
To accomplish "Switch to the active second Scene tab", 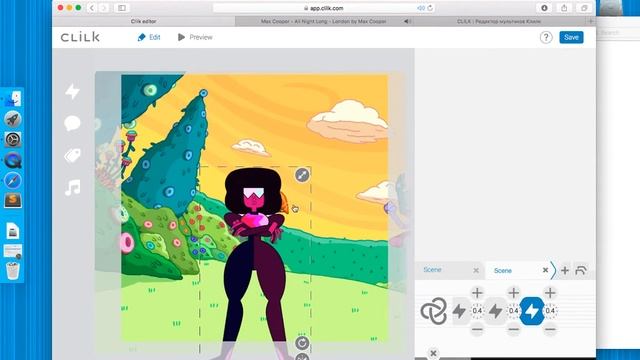I will pyautogui.click(x=503, y=271).
